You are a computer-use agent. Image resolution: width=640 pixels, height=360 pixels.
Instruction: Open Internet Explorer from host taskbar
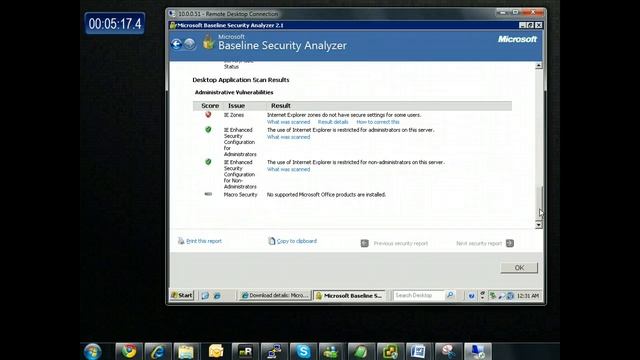(x=158, y=351)
